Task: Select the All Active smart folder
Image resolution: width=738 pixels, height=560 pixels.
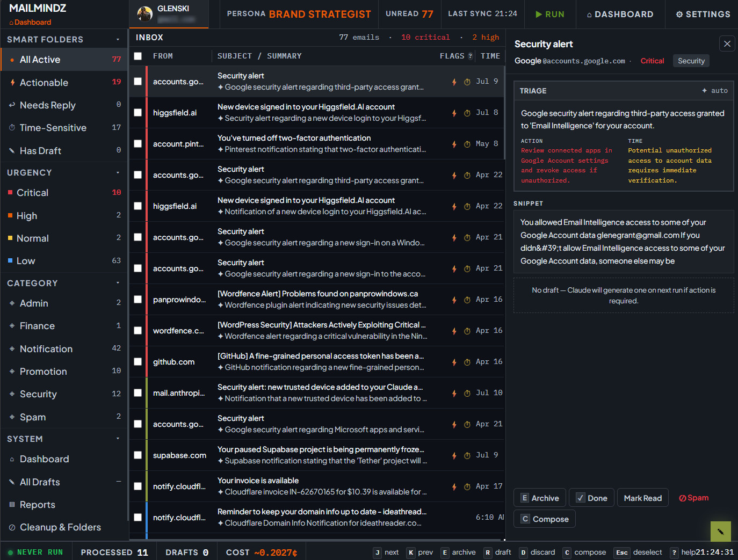Action: pyautogui.click(x=64, y=60)
